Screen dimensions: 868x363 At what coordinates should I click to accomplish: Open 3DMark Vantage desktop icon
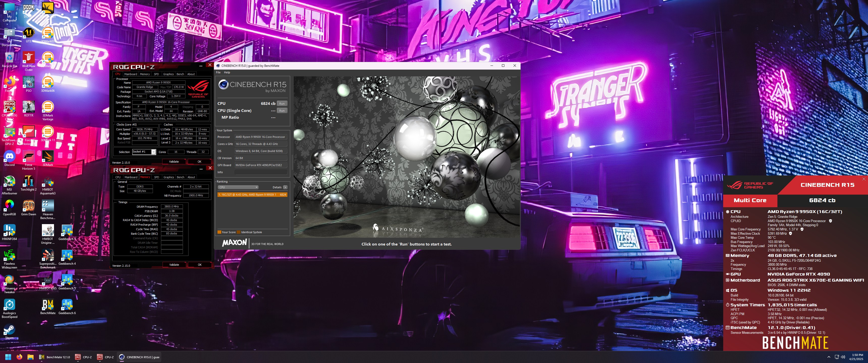[x=48, y=111]
